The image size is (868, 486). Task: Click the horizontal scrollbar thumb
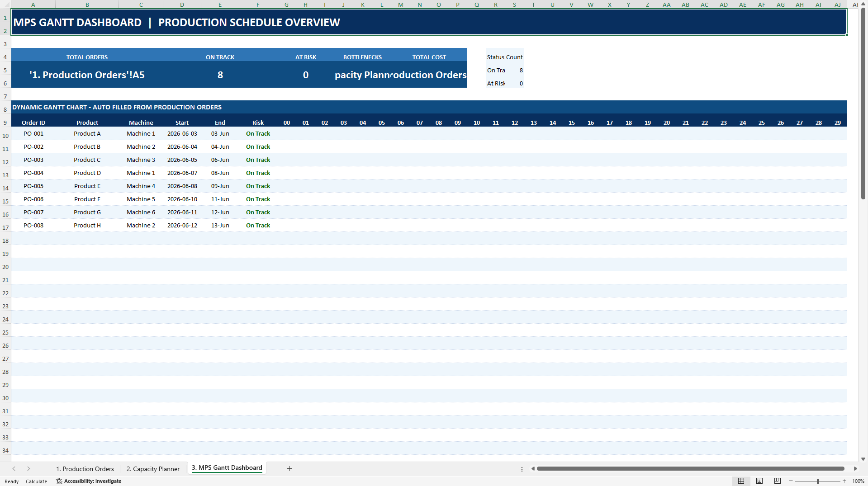691,469
